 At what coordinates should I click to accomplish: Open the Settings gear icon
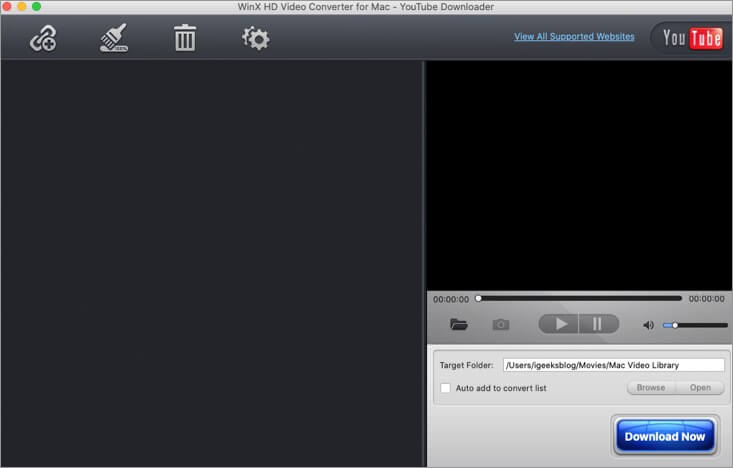click(x=255, y=38)
